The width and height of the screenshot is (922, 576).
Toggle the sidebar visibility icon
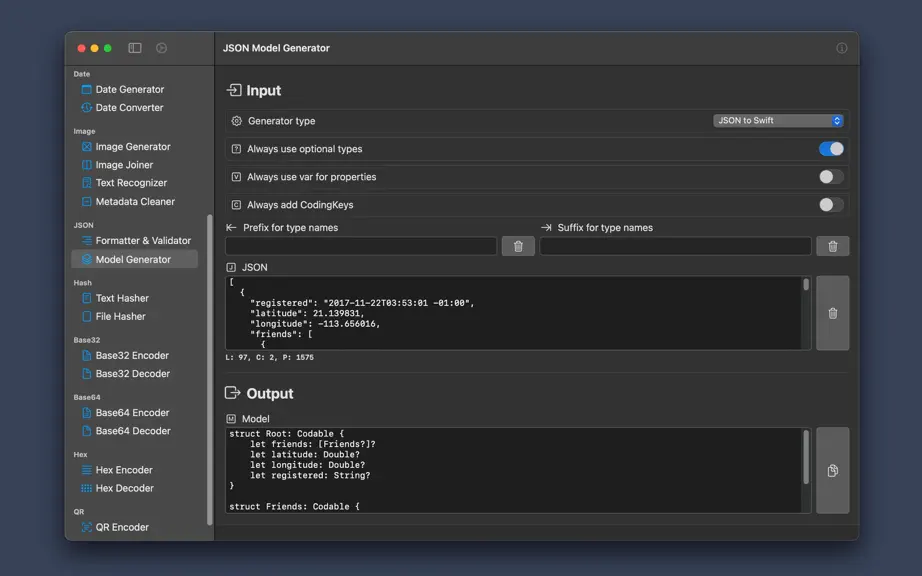click(x=135, y=48)
